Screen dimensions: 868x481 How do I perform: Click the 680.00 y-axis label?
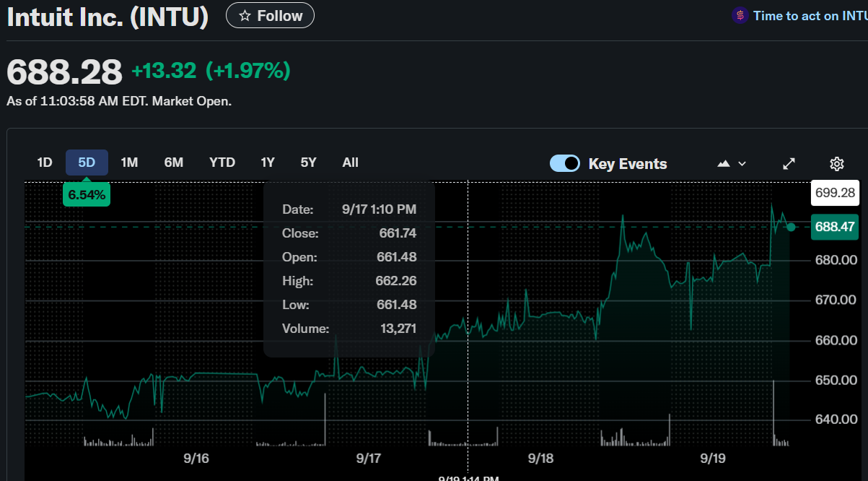(836, 260)
